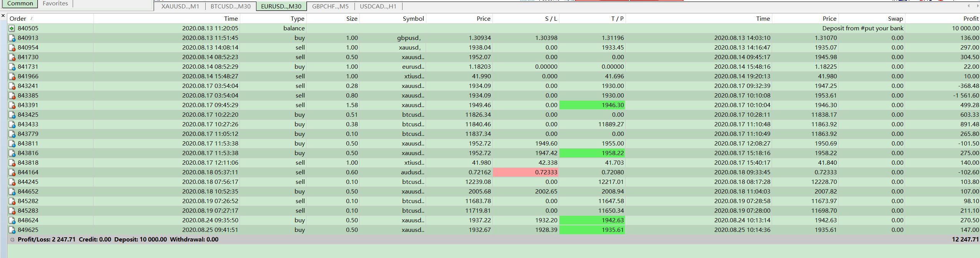Click the order icon beside 843425
Image resolution: width=980 pixels, height=258 pixels.
pyautogui.click(x=12, y=115)
